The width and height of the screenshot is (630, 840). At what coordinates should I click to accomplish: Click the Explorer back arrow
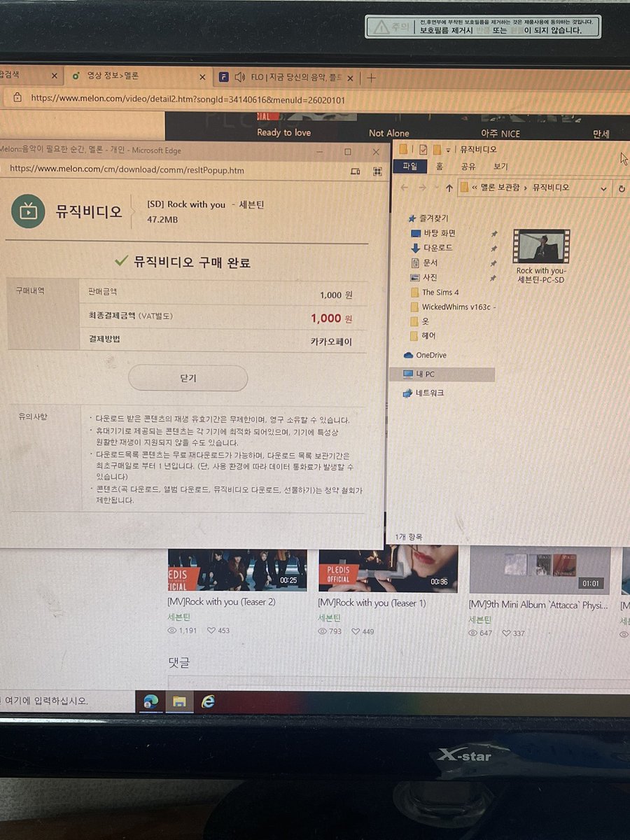(404, 188)
